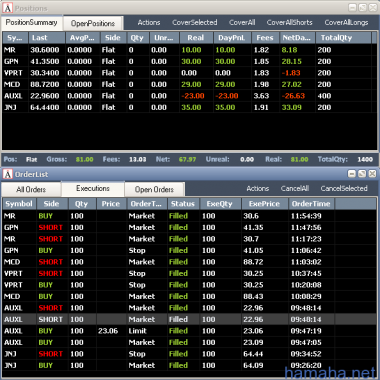Select the GPN order at 11:47:56
This screenshot has width=380, height=380.
pyautogui.click(x=190, y=227)
